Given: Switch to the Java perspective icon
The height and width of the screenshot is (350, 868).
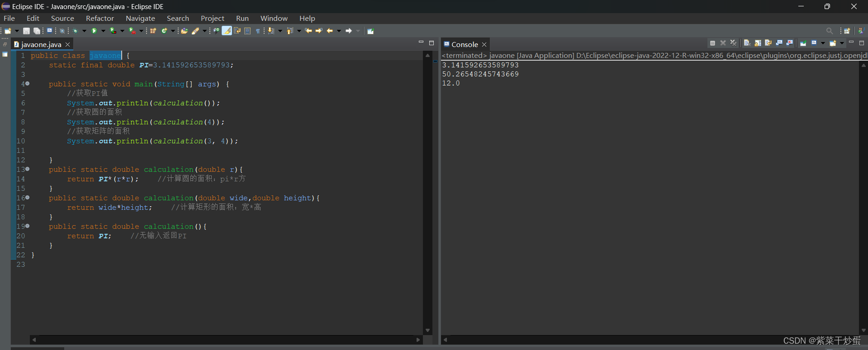Looking at the screenshot, I should 861,31.
